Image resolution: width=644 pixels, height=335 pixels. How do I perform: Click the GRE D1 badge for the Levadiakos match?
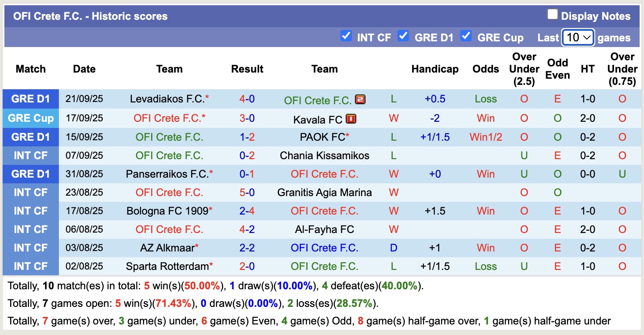click(30, 99)
